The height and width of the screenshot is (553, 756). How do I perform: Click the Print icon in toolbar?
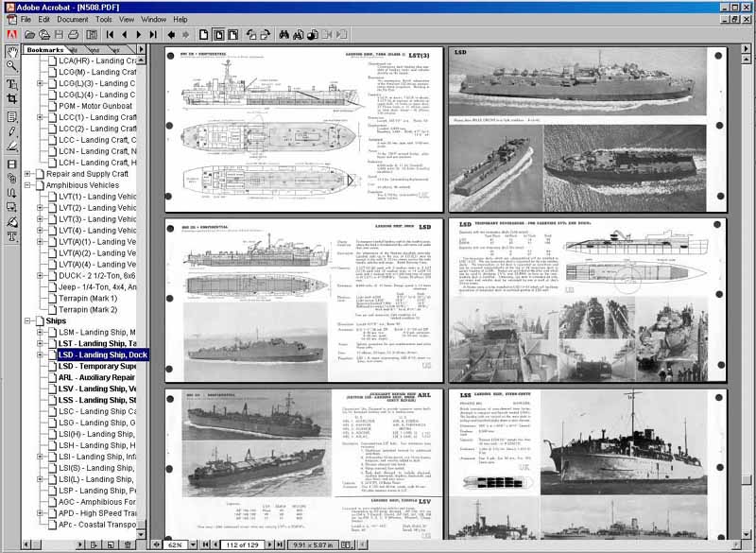point(74,35)
